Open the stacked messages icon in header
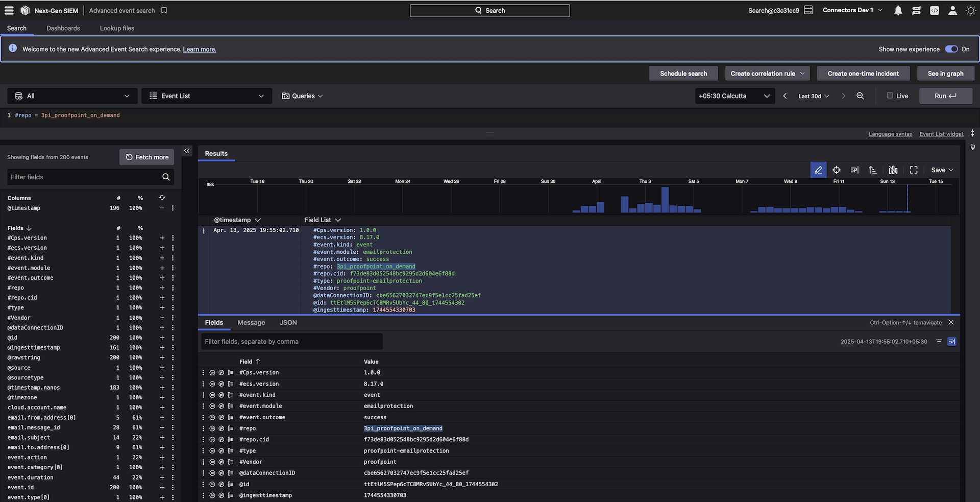The height and width of the screenshot is (502, 980). point(916,10)
